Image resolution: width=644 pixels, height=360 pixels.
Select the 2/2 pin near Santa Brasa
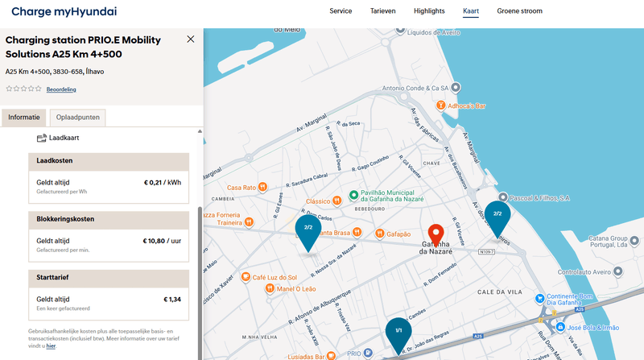[x=308, y=233]
